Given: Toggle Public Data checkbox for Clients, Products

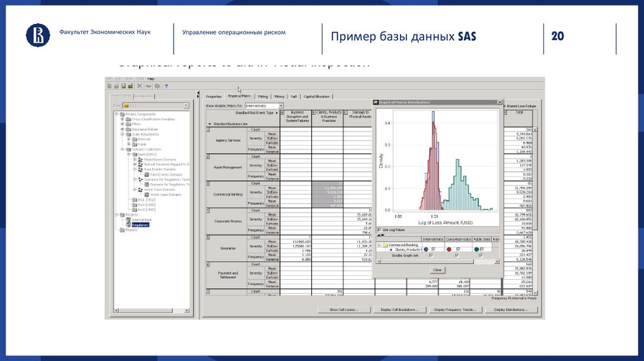Looking at the screenshot, I should coord(482,249).
